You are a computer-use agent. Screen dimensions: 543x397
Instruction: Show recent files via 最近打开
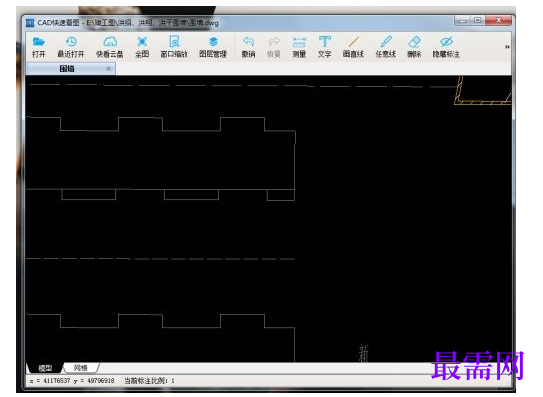tap(71, 47)
